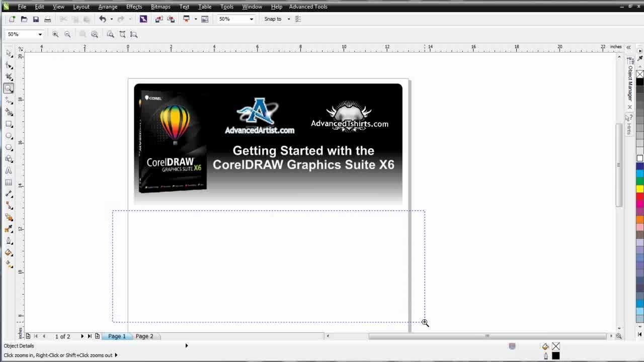Viewport: 644px width, 362px height.
Task: Open the Object Manager docker tab
Action: (630, 82)
